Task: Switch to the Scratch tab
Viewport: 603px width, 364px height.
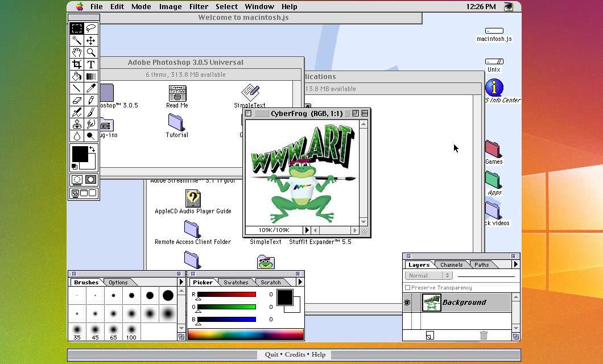Action: pos(270,282)
